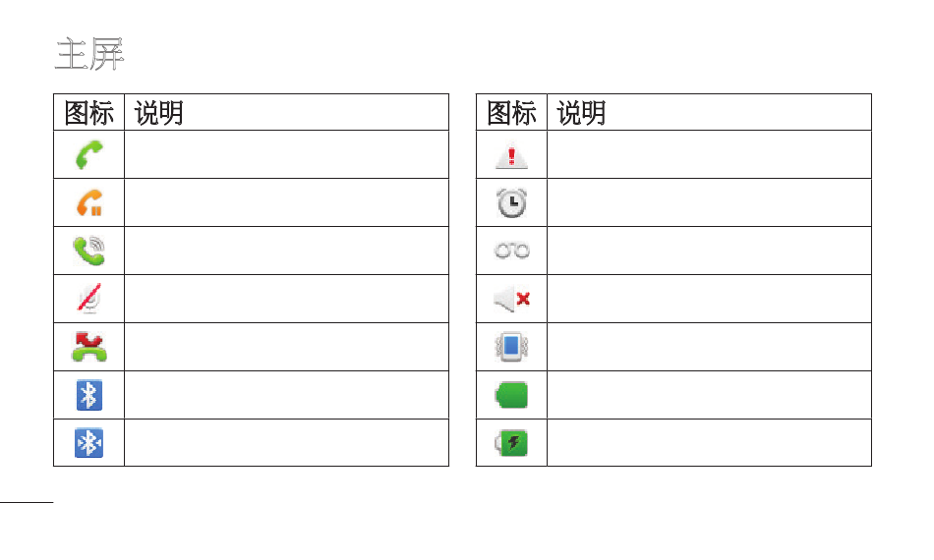This screenshot has height=560, width=934.
Task: Select the red exclamation warning triangle
Action: click(511, 156)
